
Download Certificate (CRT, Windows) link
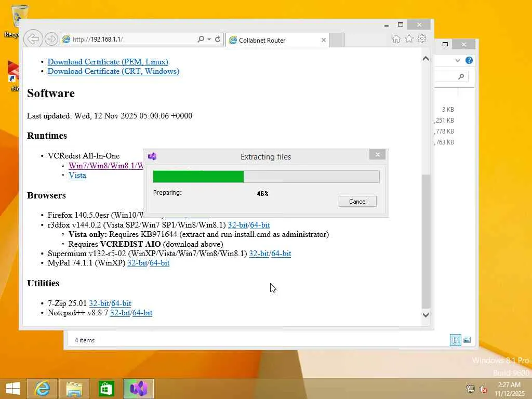click(113, 71)
